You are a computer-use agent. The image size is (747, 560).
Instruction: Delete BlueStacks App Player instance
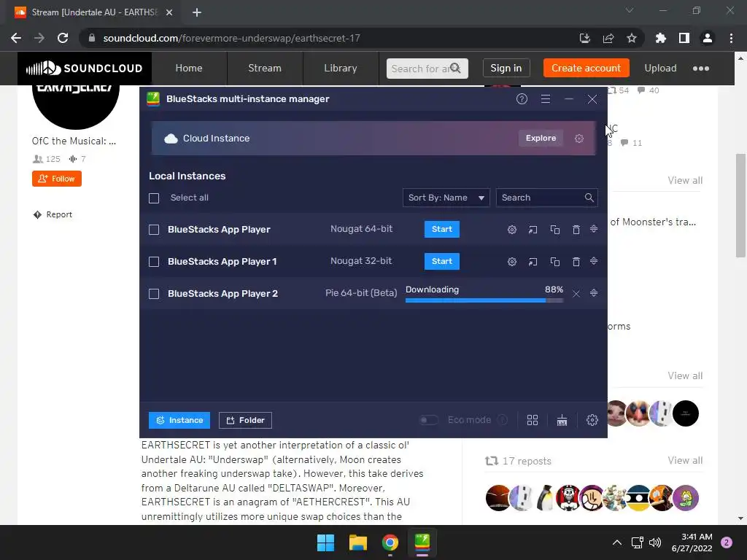click(x=576, y=230)
